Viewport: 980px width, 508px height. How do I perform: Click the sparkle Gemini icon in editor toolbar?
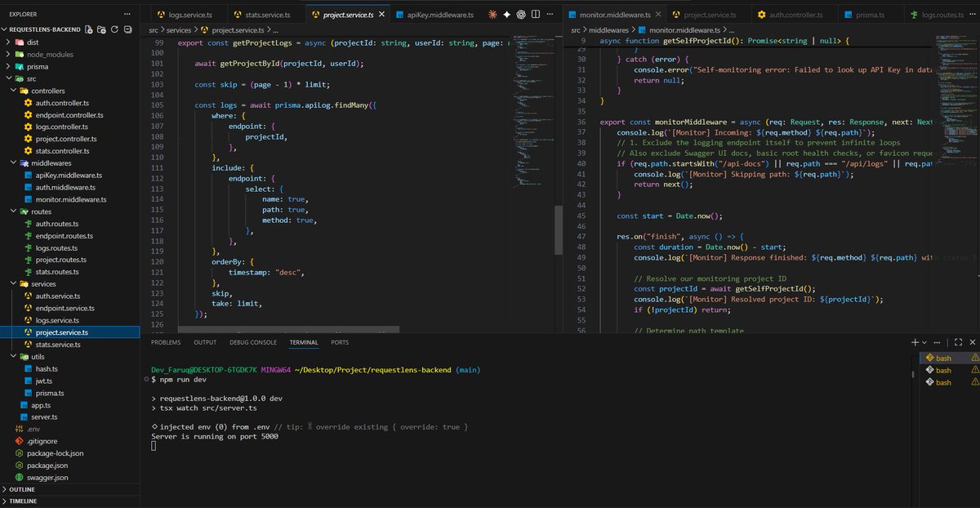[x=507, y=15]
